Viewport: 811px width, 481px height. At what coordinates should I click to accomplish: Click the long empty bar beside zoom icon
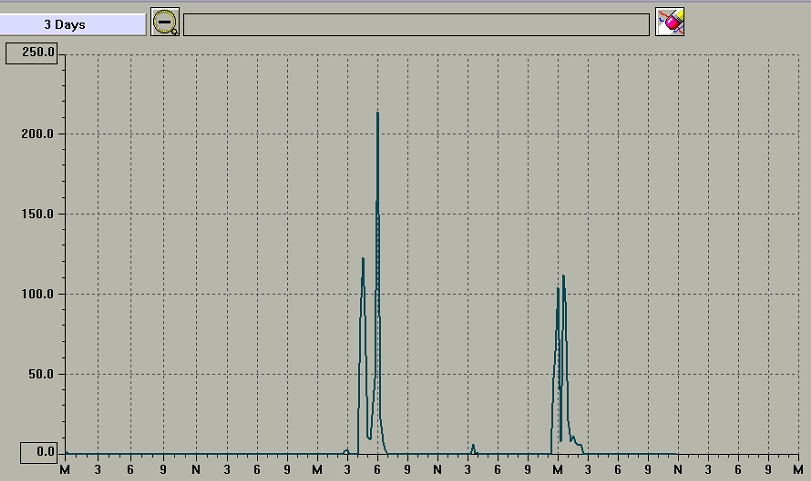point(416,24)
